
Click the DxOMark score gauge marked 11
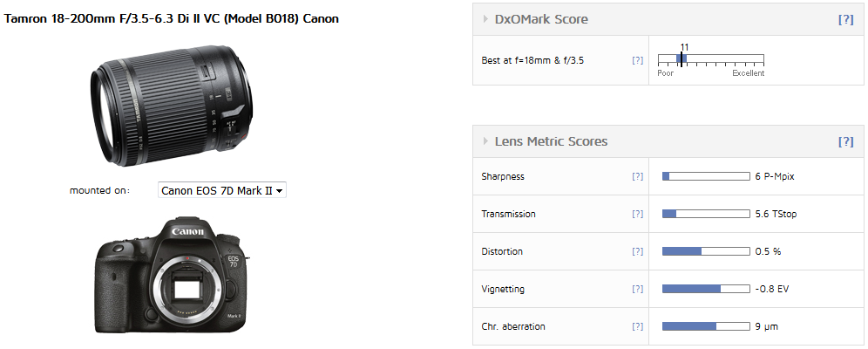[711, 60]
